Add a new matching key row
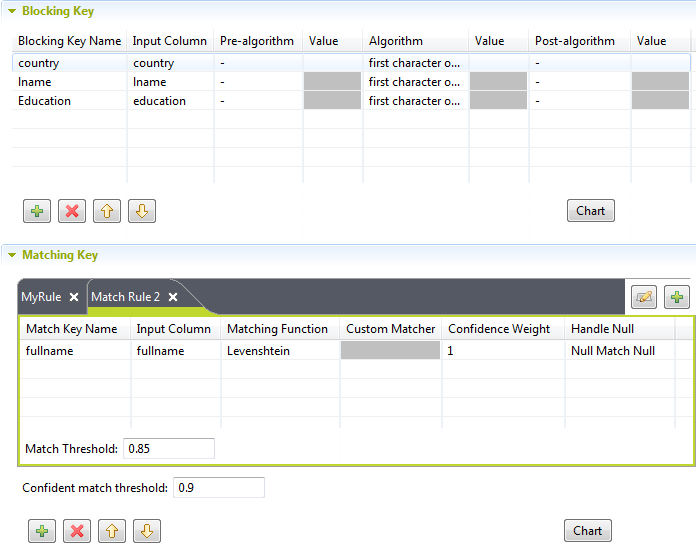The height and width of the screenshot is (555, 696). tap(42, 531)
